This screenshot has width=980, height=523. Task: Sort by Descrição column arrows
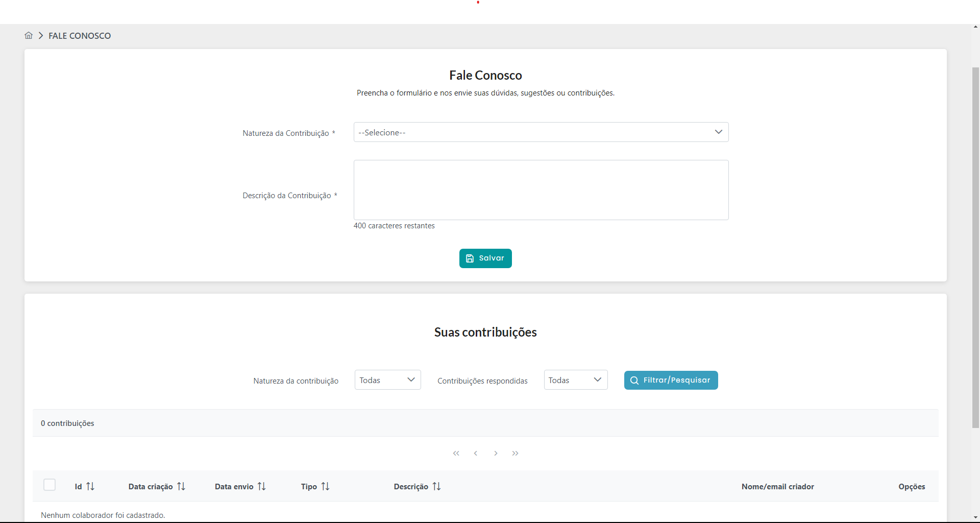[x=436, y=486]
